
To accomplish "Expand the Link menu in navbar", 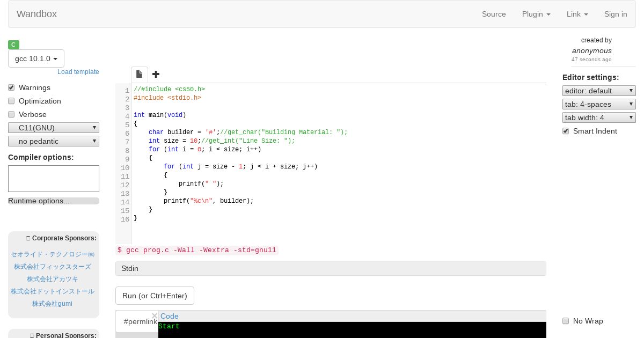I will (x=577, y=14).
